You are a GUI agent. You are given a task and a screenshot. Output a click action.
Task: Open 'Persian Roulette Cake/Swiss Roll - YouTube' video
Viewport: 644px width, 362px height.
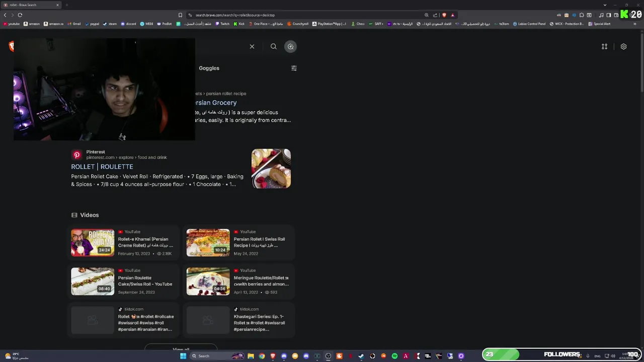[x=122, y=282]
